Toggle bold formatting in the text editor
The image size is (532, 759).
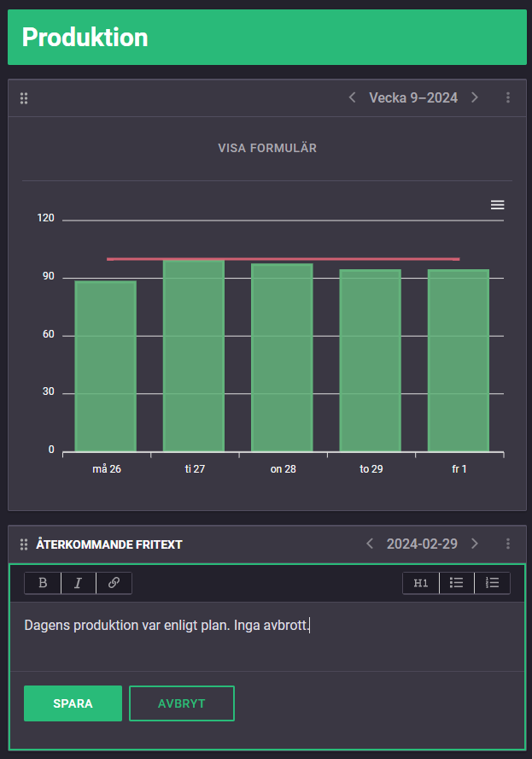[x=43, y=583]
